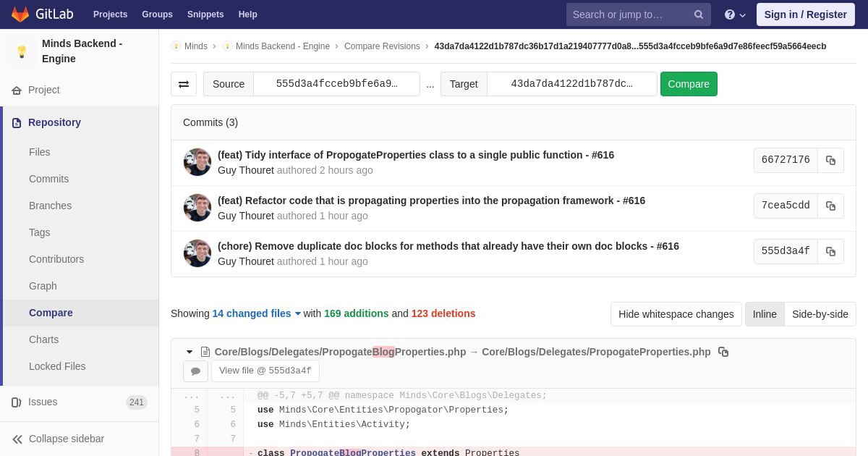Open the help question mark menu
This screenshot has width=868, height=456.
pyautogui.click(x=735, y=14)
